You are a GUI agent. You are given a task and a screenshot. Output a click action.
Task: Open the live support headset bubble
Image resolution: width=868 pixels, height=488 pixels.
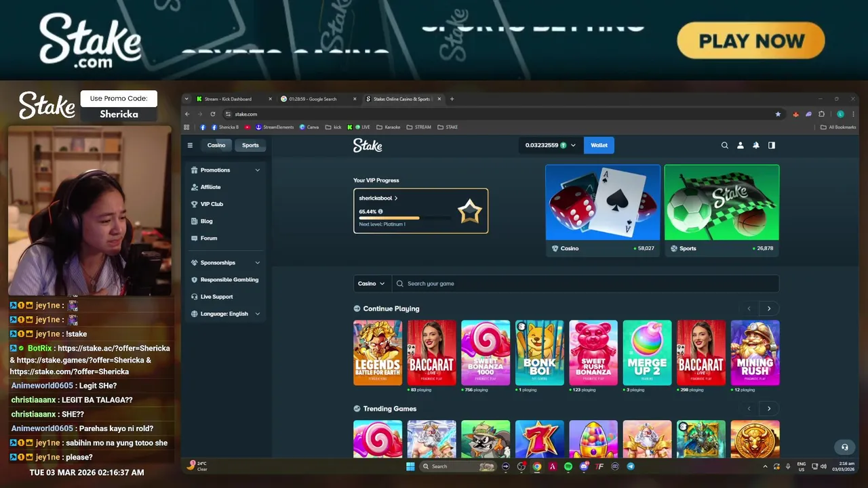(x=844, y=447)
